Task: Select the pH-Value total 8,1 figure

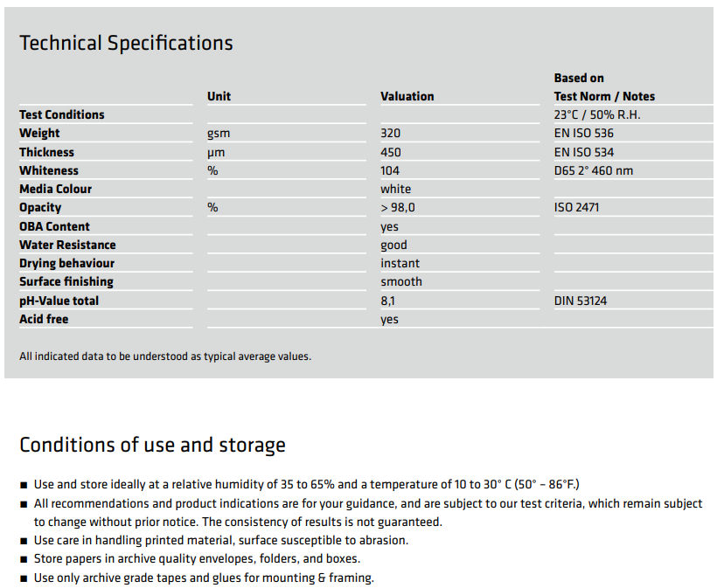Action: pos(387,301)
